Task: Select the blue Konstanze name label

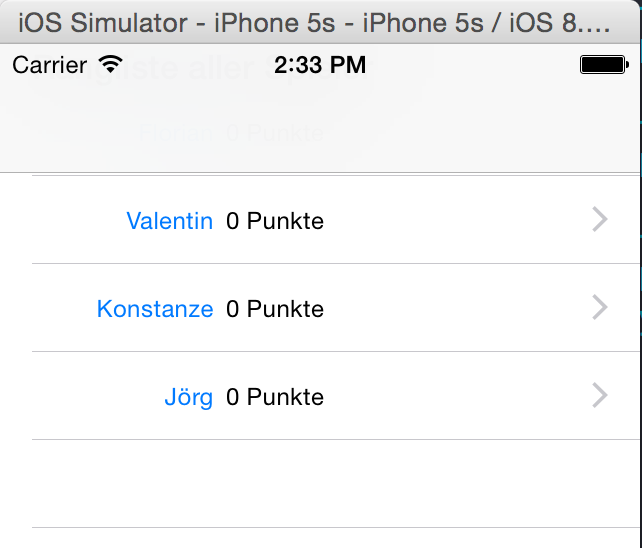Action: [x=155, y=309]
